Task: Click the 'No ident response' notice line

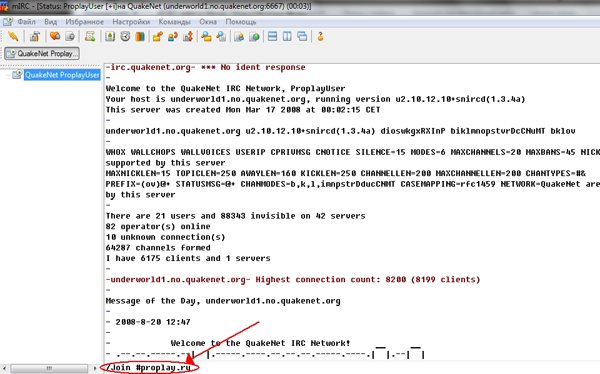Action: click(x=205, y=67)
